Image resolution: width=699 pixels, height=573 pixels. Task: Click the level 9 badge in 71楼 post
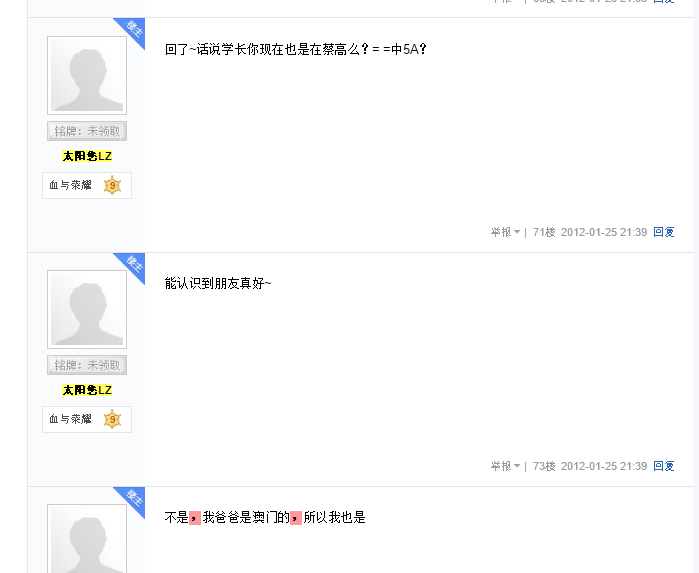coord(112,185)
